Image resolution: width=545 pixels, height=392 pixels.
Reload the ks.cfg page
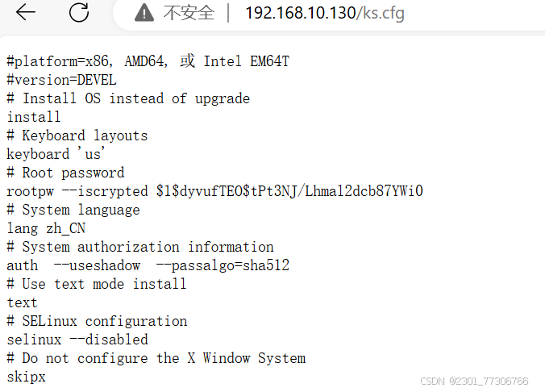click(79, 13)
